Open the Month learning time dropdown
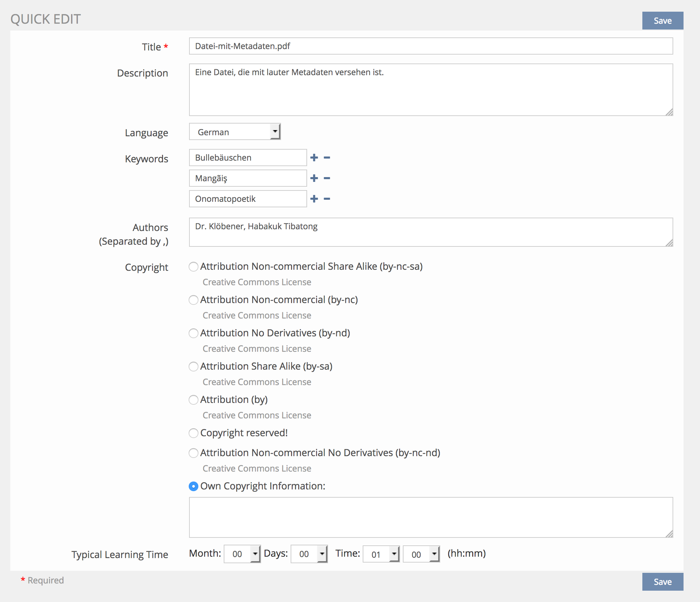This screenshot has width=700, height=602. click(x=242, y=554)
